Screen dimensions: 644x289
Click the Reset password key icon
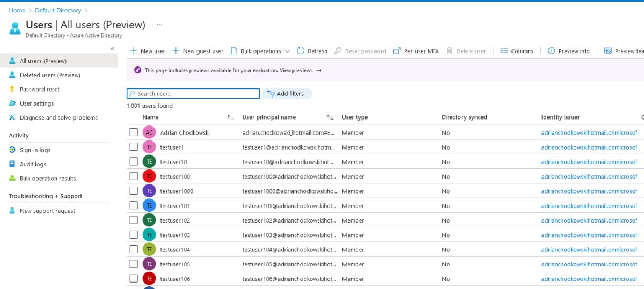coord(338,51)
